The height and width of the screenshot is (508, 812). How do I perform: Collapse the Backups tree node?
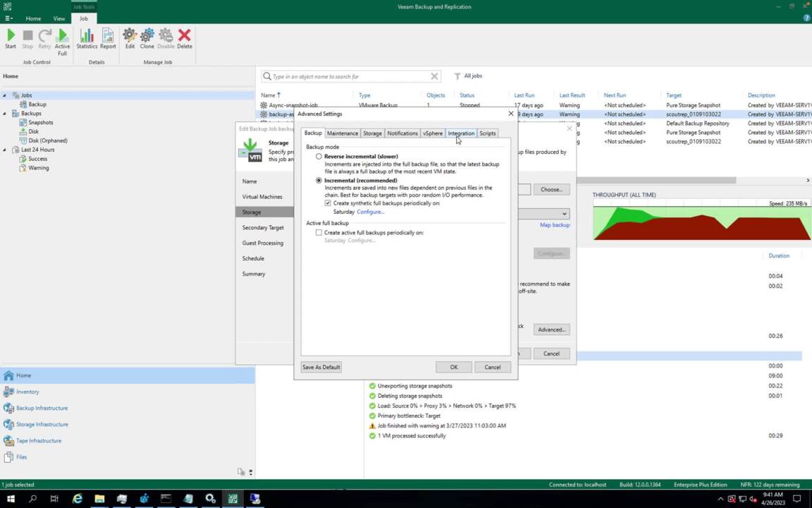[4, 114]
